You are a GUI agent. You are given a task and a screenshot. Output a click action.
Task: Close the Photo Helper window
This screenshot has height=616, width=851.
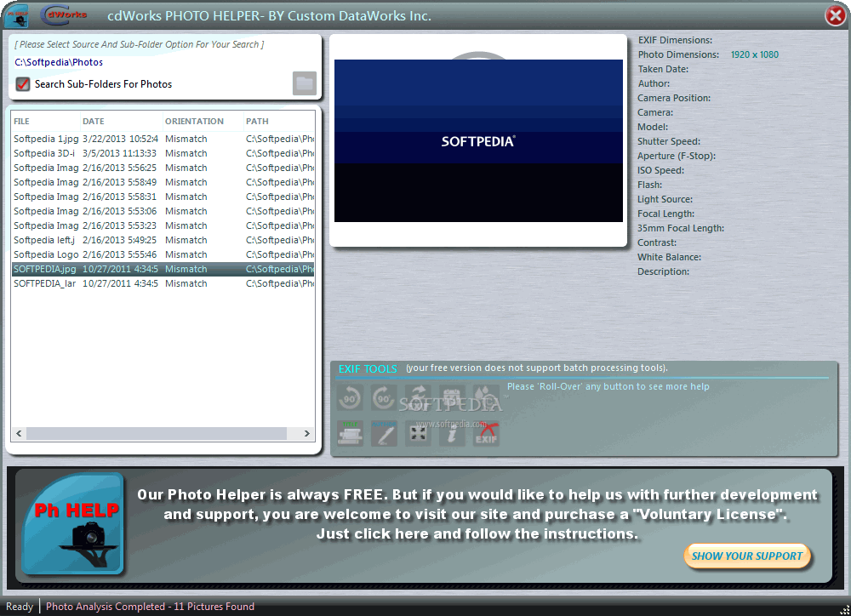click(x=836, y=15)
